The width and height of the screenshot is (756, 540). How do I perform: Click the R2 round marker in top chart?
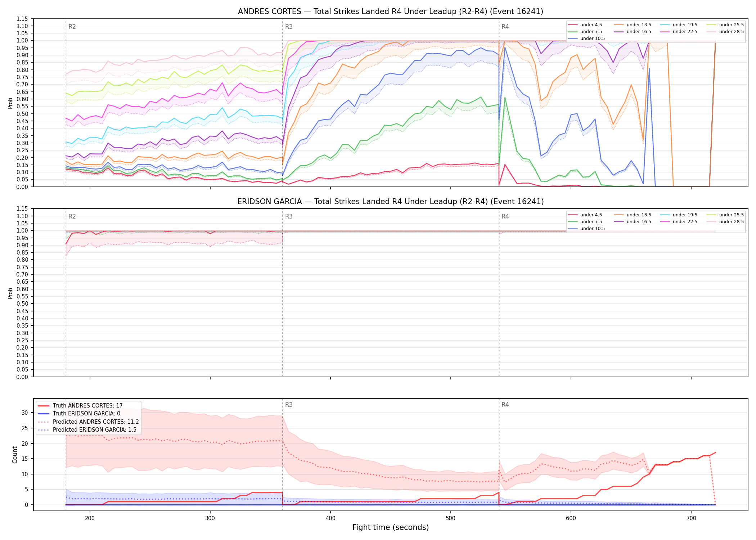pyautogui.click(x=72, y=27)
